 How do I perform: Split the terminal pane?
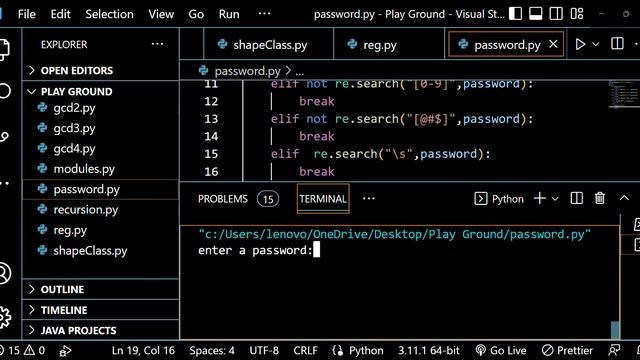pos(576,198)
